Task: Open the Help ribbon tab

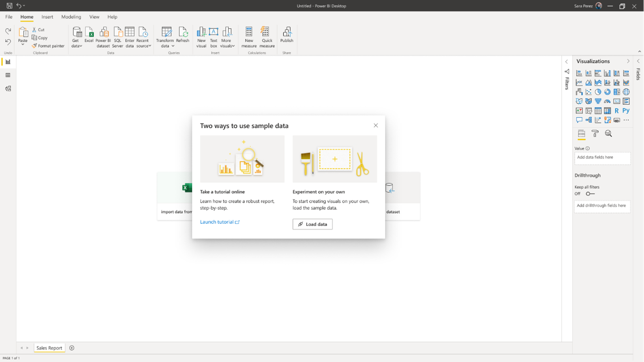Action: point(112,17)
